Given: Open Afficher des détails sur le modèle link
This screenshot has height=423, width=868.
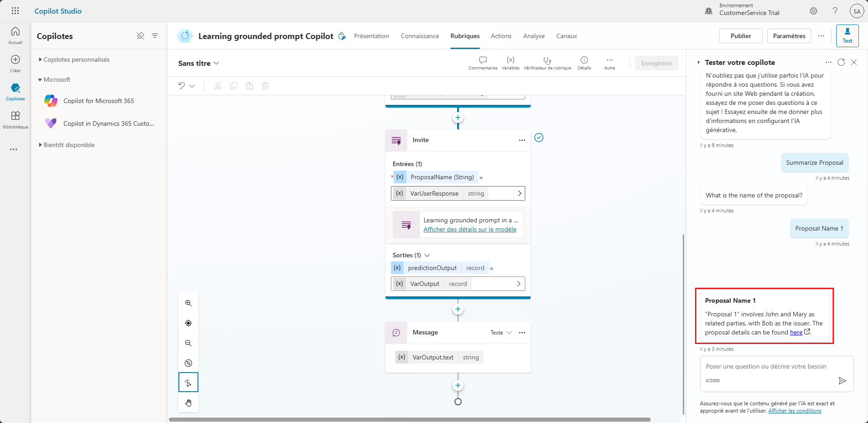Looking at the screenshot, I should tap(470, 229).
